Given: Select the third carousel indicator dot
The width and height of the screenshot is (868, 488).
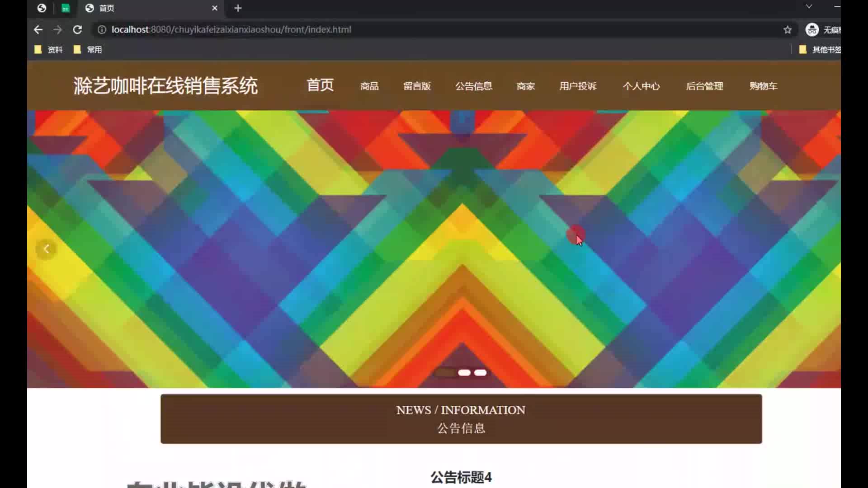Looking at the screenshot, I should pos(481,373).
